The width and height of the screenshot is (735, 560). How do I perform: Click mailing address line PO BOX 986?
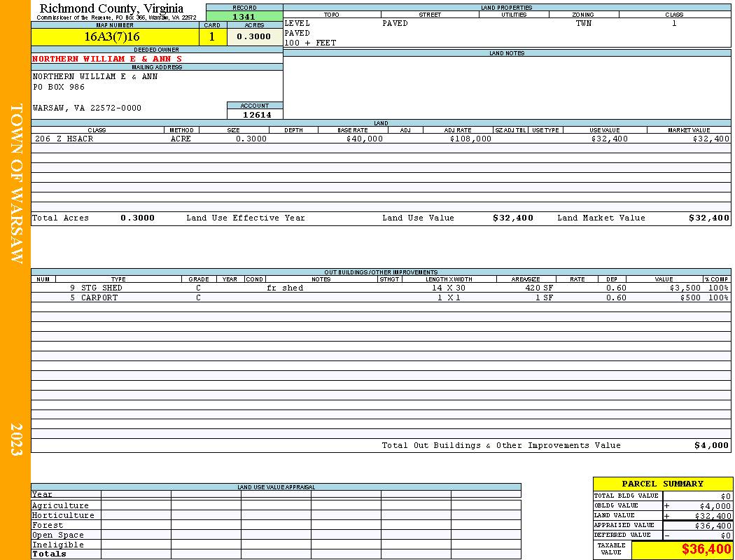click(59, 87)
